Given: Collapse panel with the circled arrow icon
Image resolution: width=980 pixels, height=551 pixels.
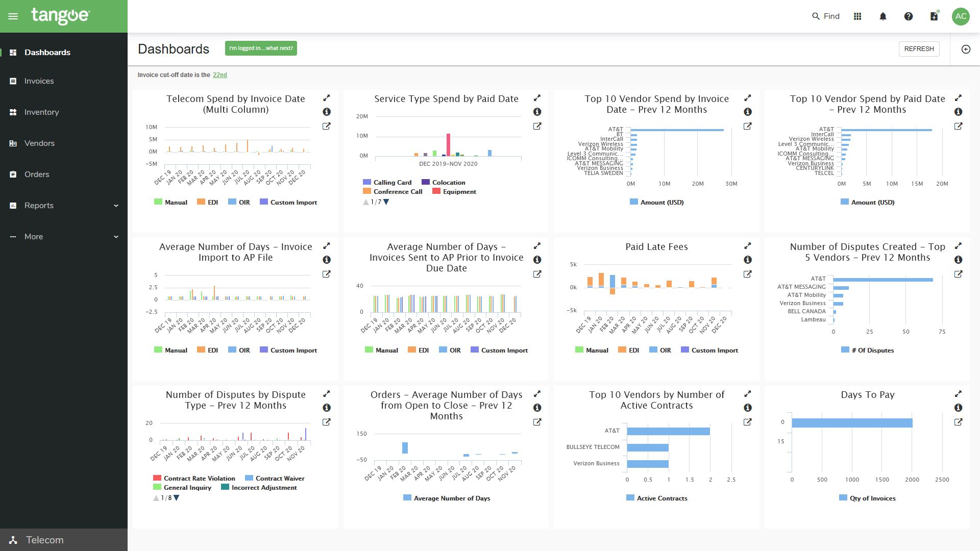Looking at the screenshot, I should (966, 49).
